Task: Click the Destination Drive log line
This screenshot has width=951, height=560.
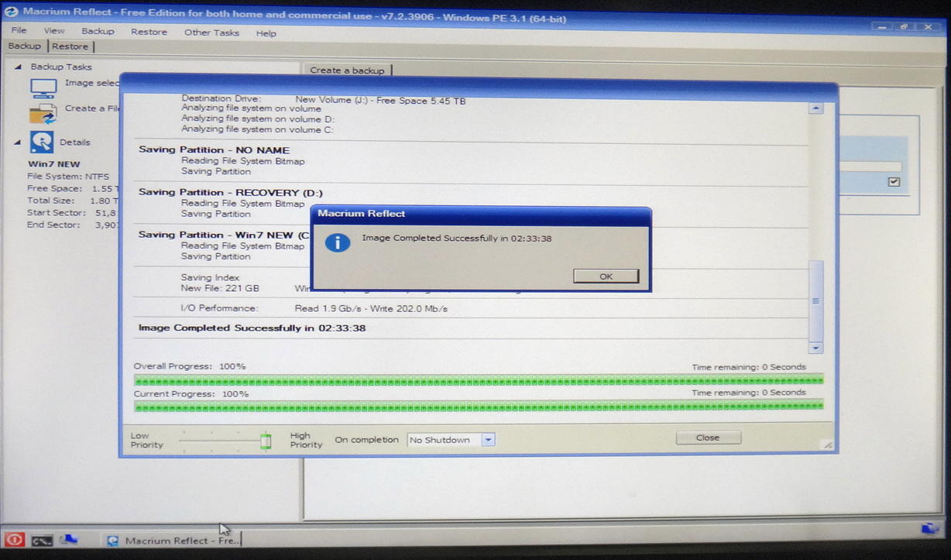Action: click(x=323, y=100)
